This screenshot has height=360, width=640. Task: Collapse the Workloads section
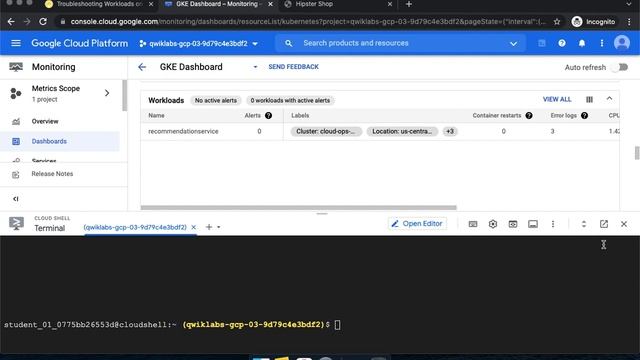click(x=609, y=99)
